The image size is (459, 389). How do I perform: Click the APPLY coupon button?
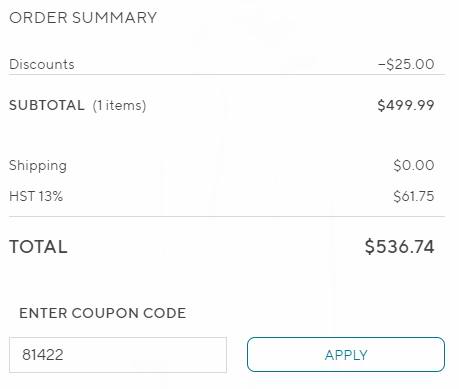click(346, 354)
